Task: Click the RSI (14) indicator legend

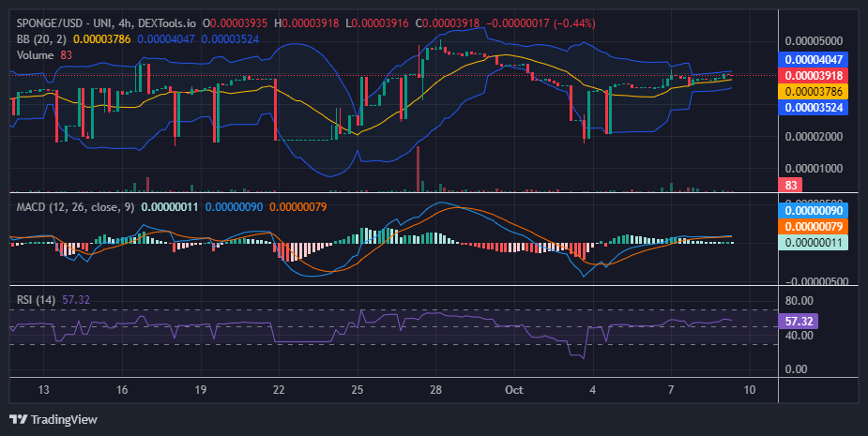Action: pos(36,300)
